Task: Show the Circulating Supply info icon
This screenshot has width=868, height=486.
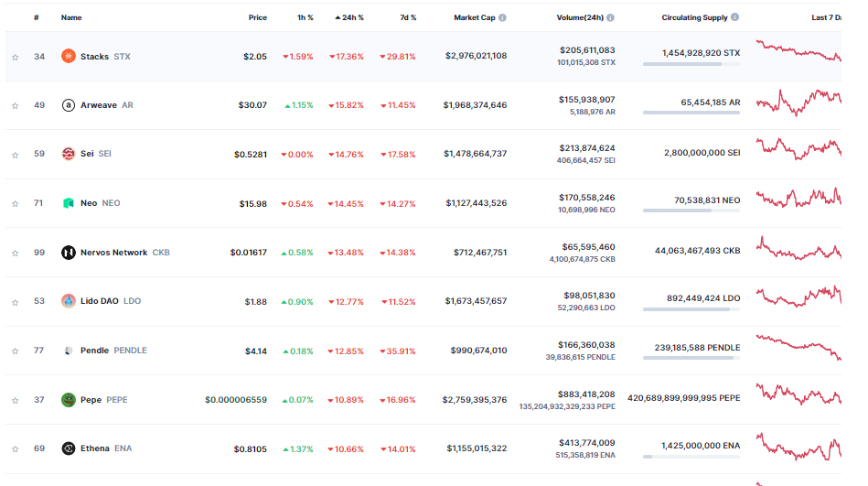Action: tap(734, 17)
